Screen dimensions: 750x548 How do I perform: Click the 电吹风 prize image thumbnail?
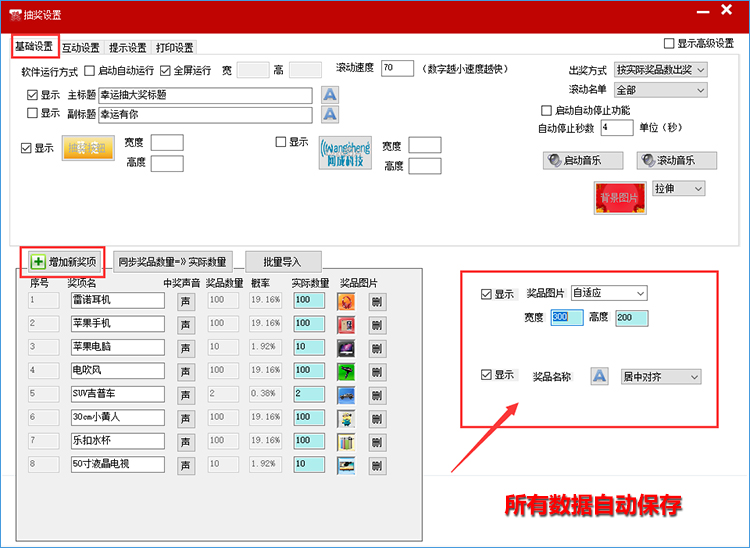pyautogui.click(x=346, y=371)
